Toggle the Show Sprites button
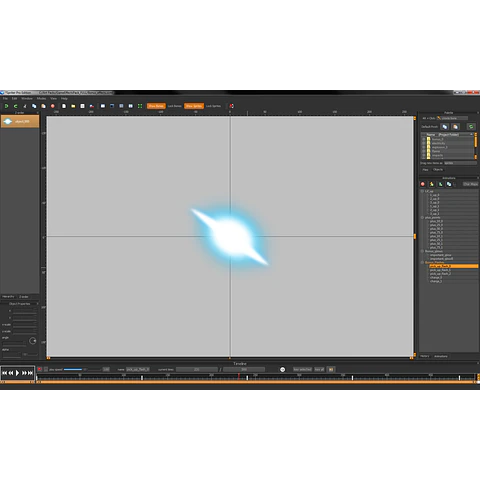Screen dimensions: 480x480 [x=194, y=106]
